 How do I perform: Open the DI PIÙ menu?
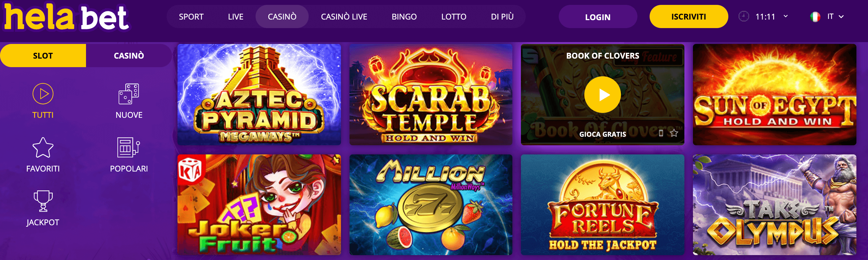[x=502, y=16]
